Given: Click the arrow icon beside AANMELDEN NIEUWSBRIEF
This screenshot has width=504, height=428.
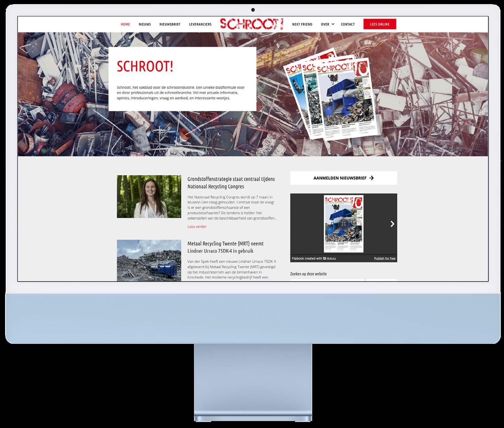Looking at the screenshot, I should pyautogui.click(x=371, y=178).
